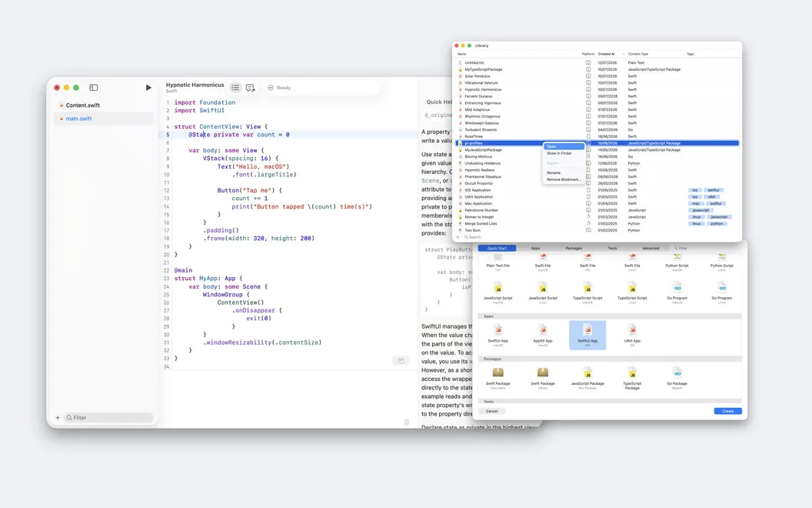This screenshot has height=508, width=812.
Task: Sort Library by Created At column
Action: 607,54
